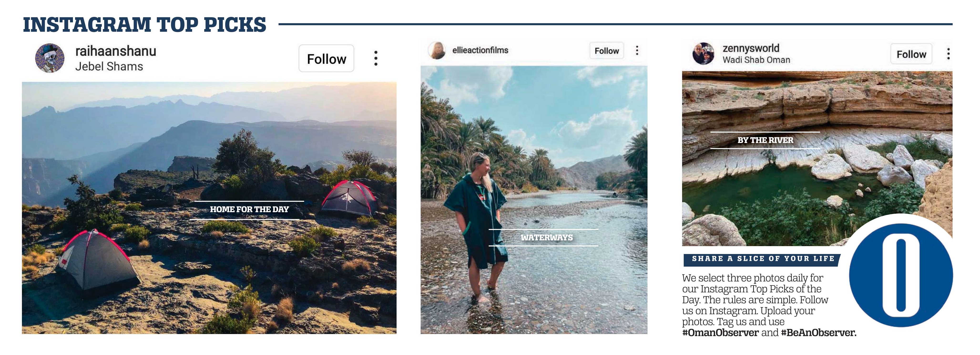
Task: Open three-dot menu on raihaanshanu's post
Action: (376, 58)
